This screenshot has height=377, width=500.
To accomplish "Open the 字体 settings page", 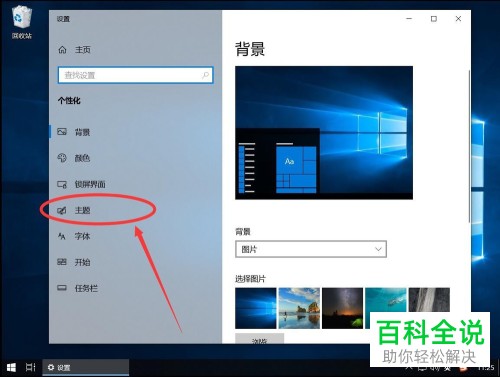I will click(x=135, y=236).
